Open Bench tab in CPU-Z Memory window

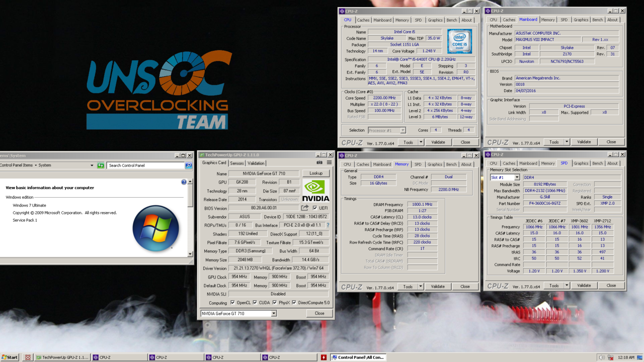pyautogui.click(x=452, y=164)
